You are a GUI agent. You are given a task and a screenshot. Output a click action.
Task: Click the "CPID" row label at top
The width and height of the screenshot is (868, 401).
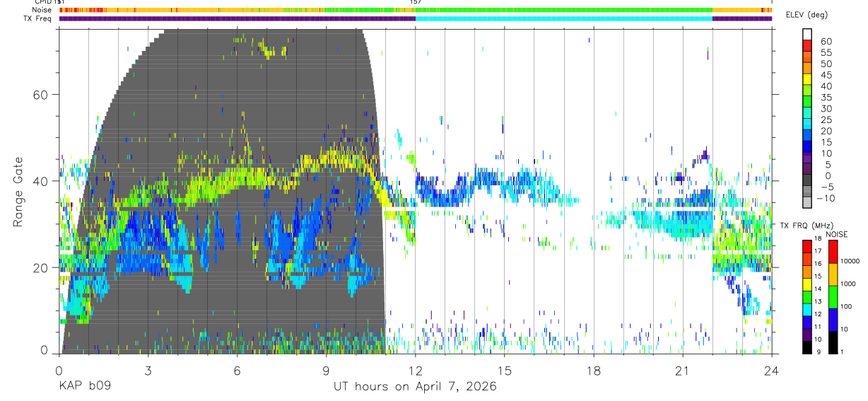(x=42, y=2)
